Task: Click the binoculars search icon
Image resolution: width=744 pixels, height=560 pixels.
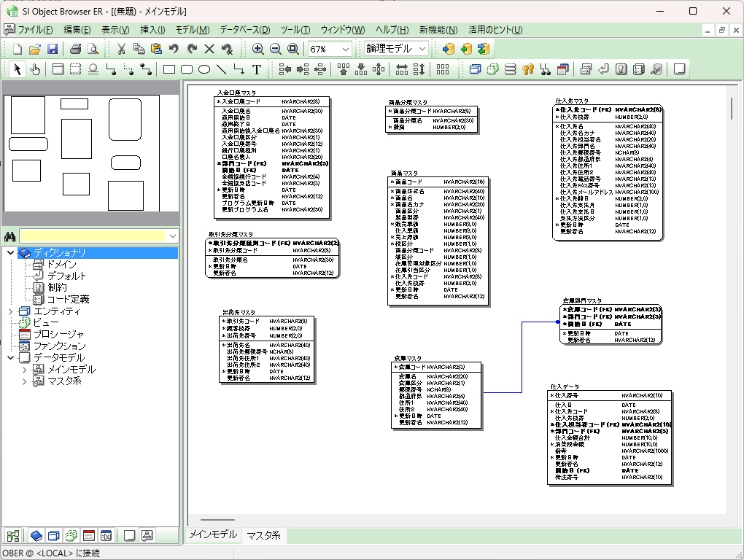Action: tap(9, 236)
